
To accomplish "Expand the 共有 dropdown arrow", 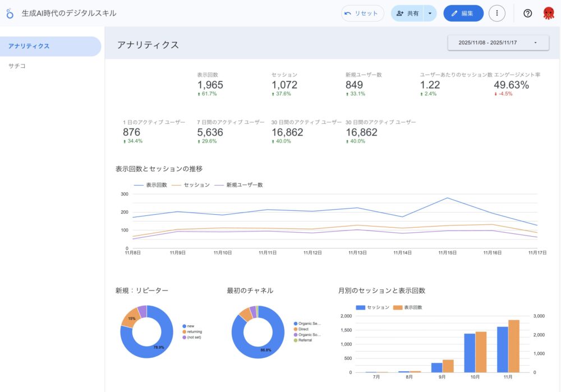I will (x=430, y=13).
